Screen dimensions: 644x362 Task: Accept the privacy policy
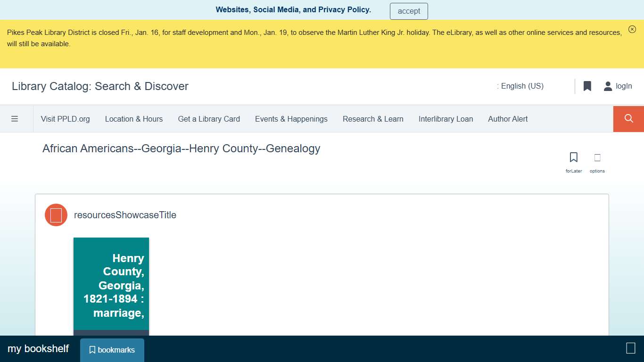[x=409, y=11]
